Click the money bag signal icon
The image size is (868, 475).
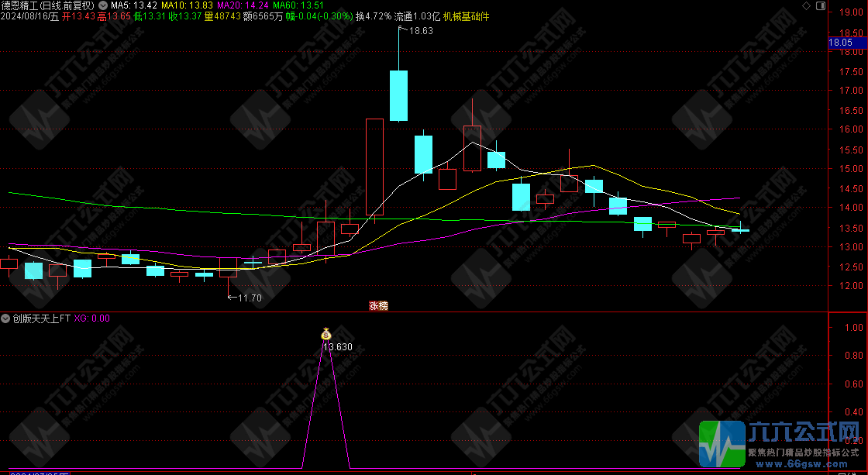click(x=326, y=334)
